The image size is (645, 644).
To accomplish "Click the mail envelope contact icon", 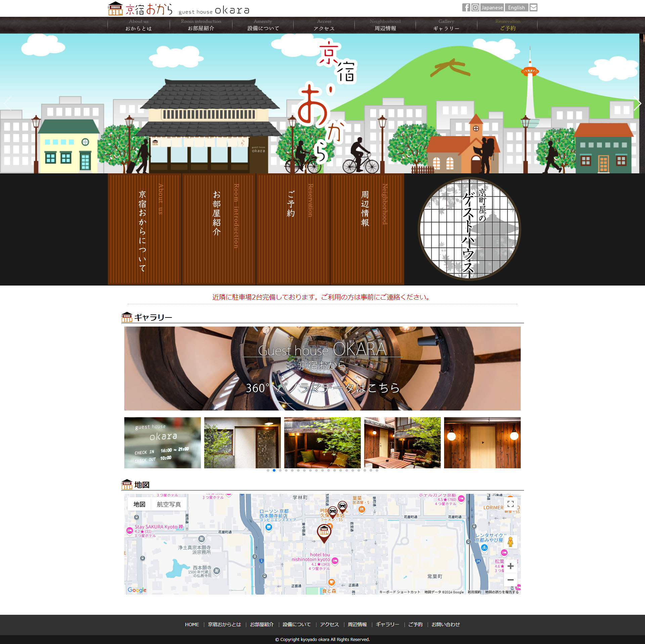I will pyautogui.click(x=533, y=7).
